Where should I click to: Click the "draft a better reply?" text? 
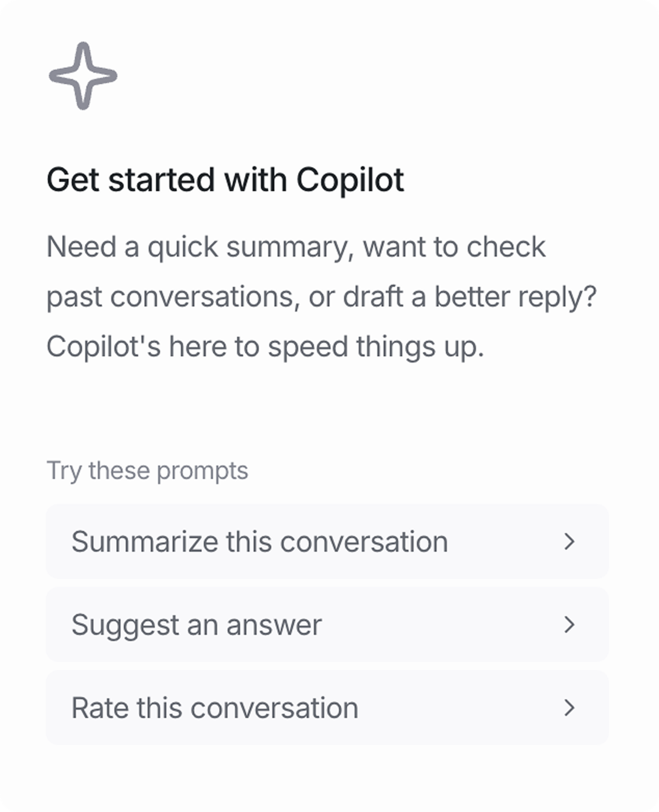point(469,296)
